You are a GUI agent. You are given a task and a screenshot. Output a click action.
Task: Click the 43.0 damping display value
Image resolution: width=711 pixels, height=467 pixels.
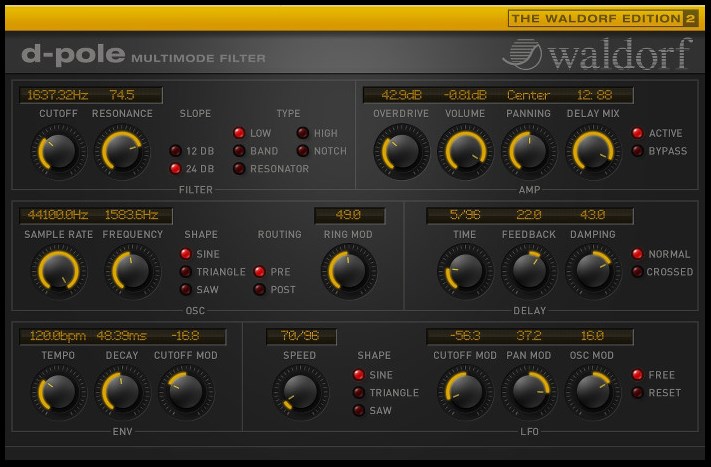coord(593,214)
